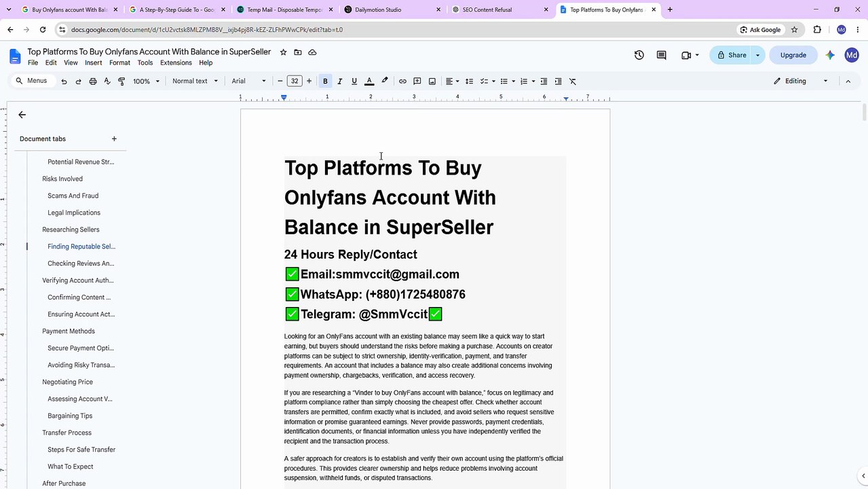Open line and paragraph spacing dropdown
868x489 pixels.
(469, 81)
